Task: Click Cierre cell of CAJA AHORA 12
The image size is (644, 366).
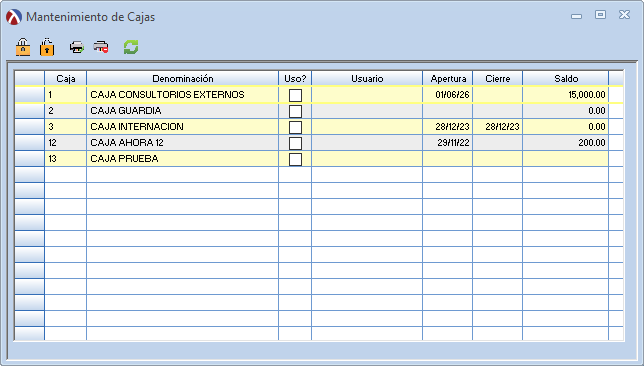Action: pos(497,143)
